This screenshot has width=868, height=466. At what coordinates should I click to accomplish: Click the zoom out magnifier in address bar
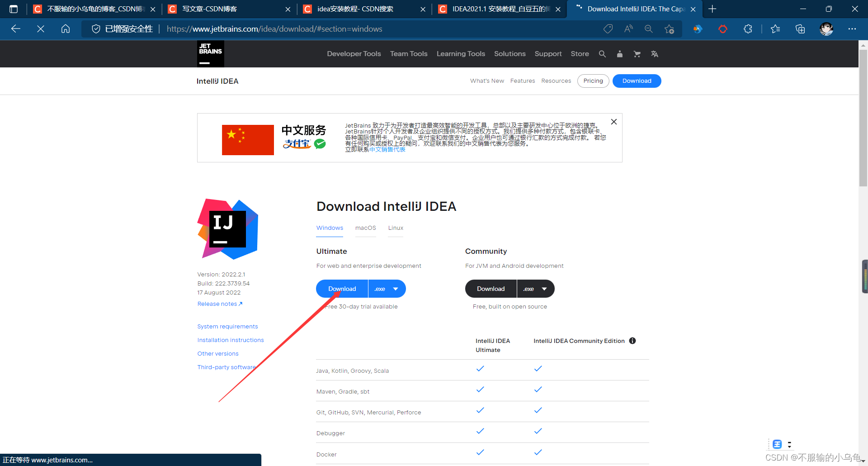coord(649,29)
